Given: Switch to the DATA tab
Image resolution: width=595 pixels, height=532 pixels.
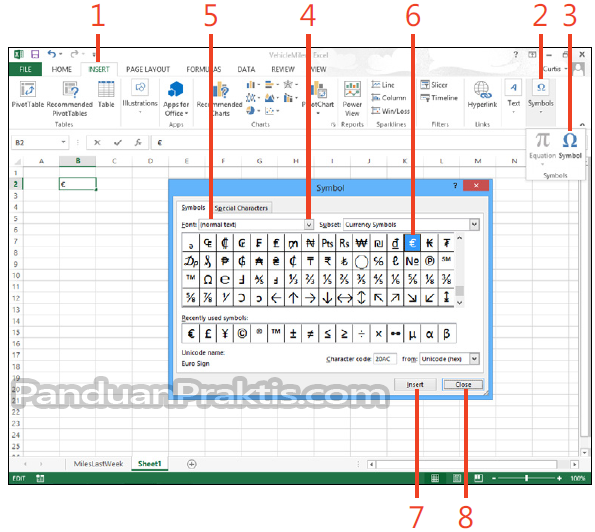Looking at the screenshot, I should tap(246, 69).
